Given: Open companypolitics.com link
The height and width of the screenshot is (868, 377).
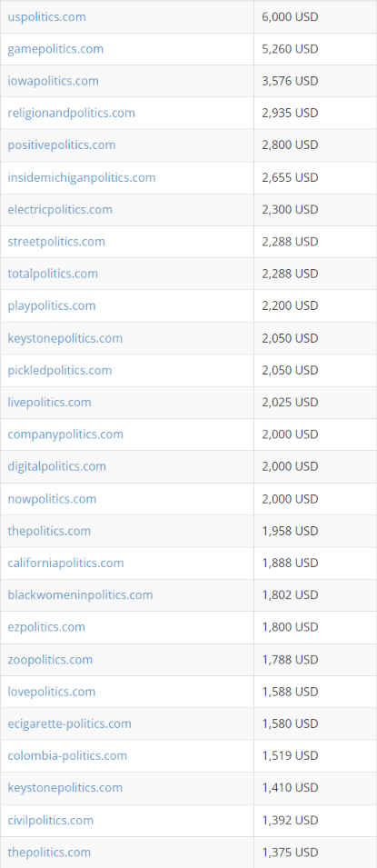Looking at the screenshot, I should coord(65,434).
